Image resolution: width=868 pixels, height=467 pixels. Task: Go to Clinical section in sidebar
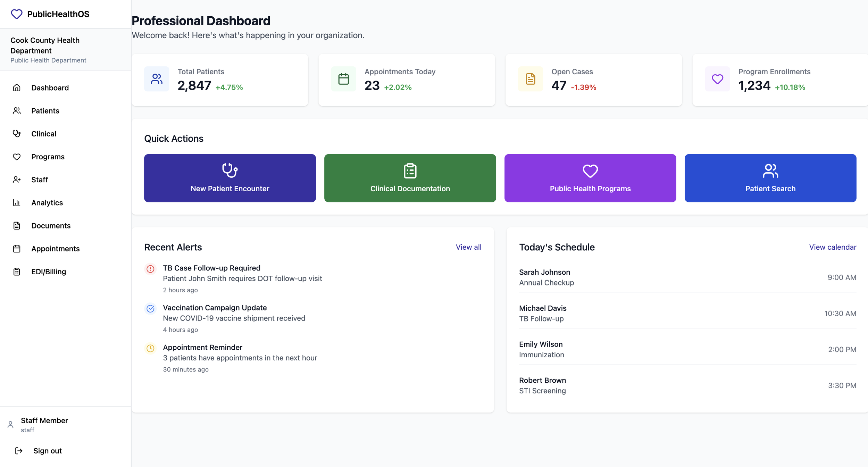pos(44,134)
